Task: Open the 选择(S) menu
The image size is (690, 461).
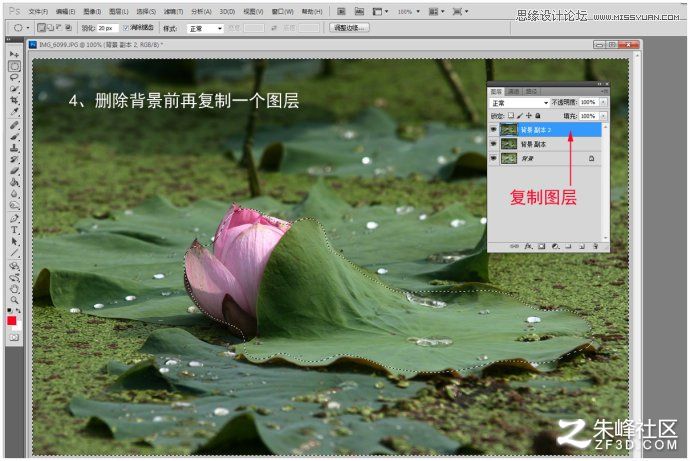Action: [146, 11]
